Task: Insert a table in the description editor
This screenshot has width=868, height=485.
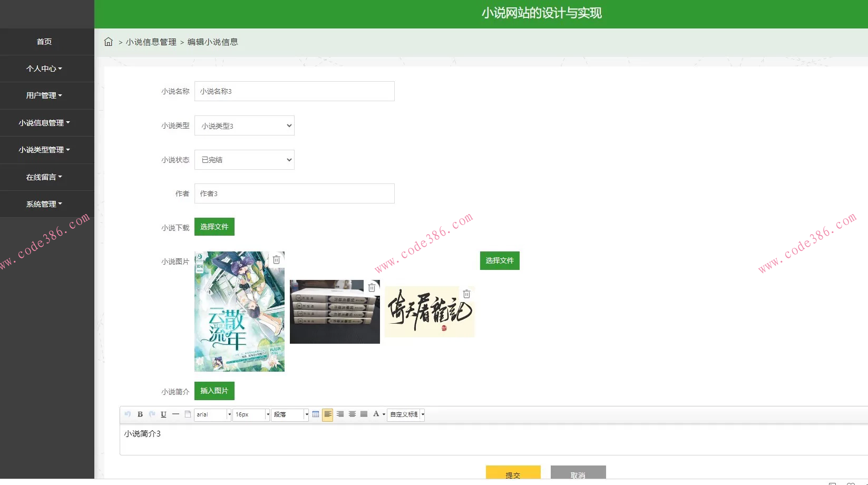Action: pos(315,414)
